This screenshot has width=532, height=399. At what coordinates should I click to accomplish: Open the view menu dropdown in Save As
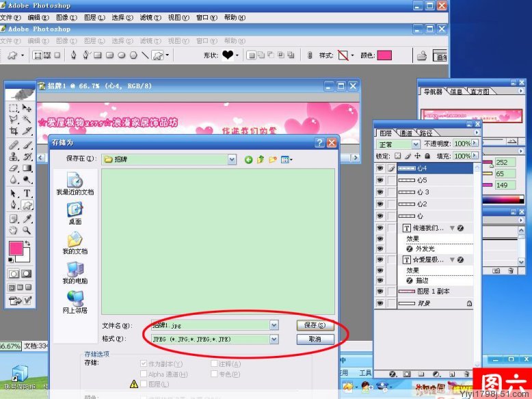point(287,159)
